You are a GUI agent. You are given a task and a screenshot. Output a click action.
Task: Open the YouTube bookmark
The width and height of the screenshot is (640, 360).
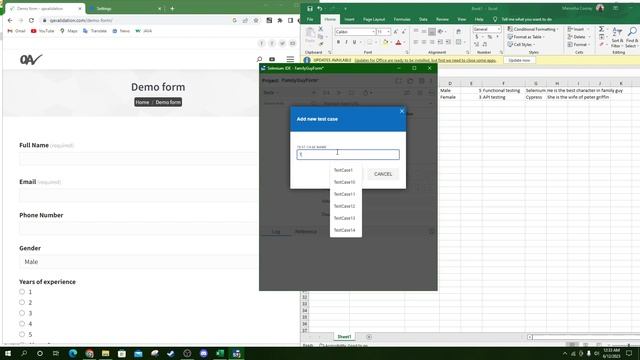pos(42,31)
